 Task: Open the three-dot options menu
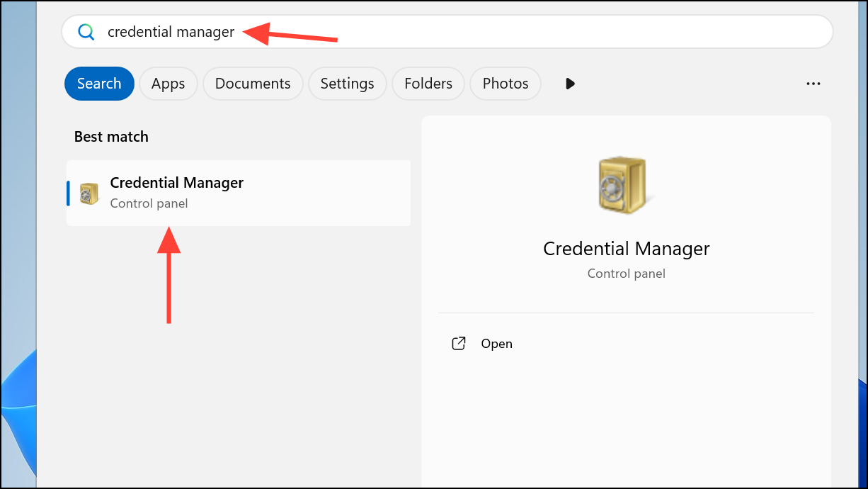pos(813,84)
